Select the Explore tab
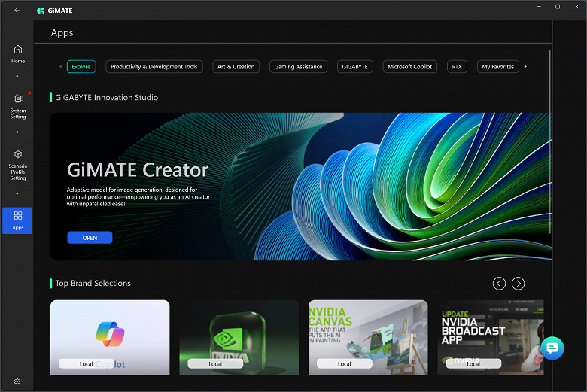587x392 pixels. click(81, 67)
